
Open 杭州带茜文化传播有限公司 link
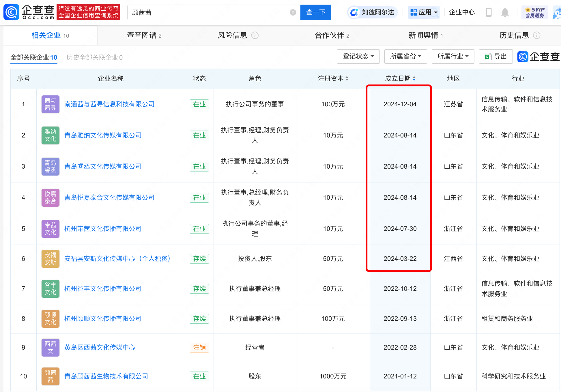(x=103, y=229)
